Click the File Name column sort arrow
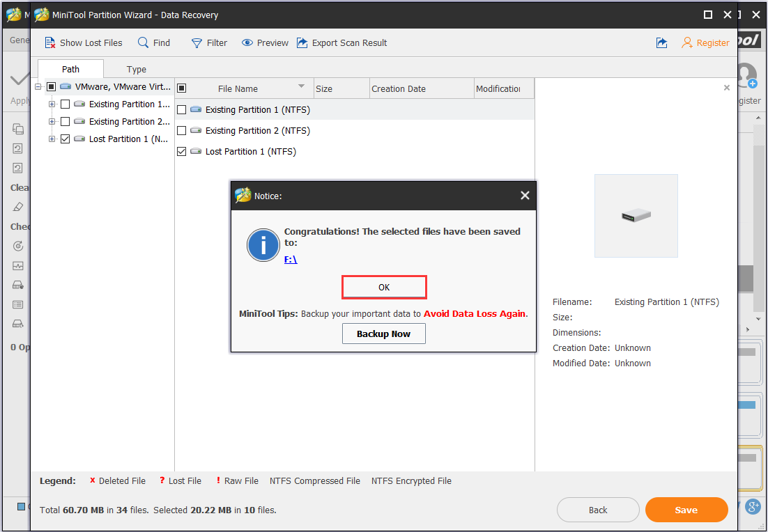Viewport: 768px width, 532px height. coord(301,86)
